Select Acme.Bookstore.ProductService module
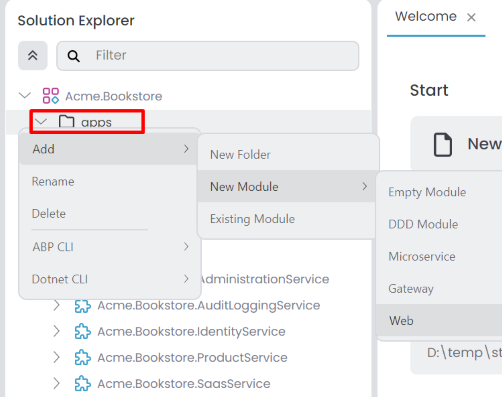 [x=192, y=358]
